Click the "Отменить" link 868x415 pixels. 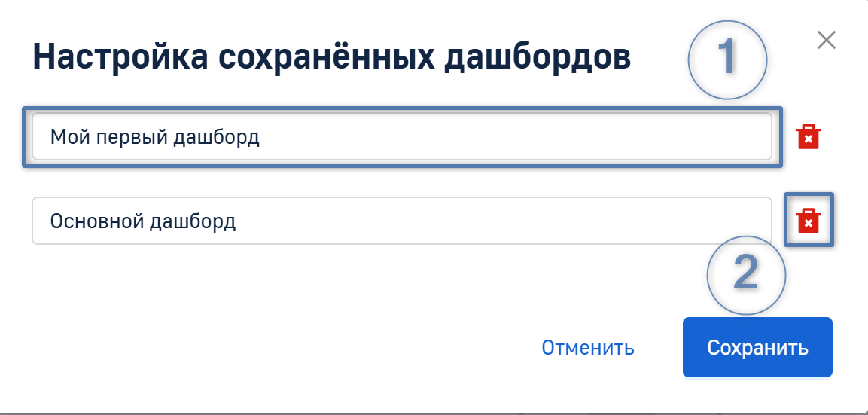point(587,348)
